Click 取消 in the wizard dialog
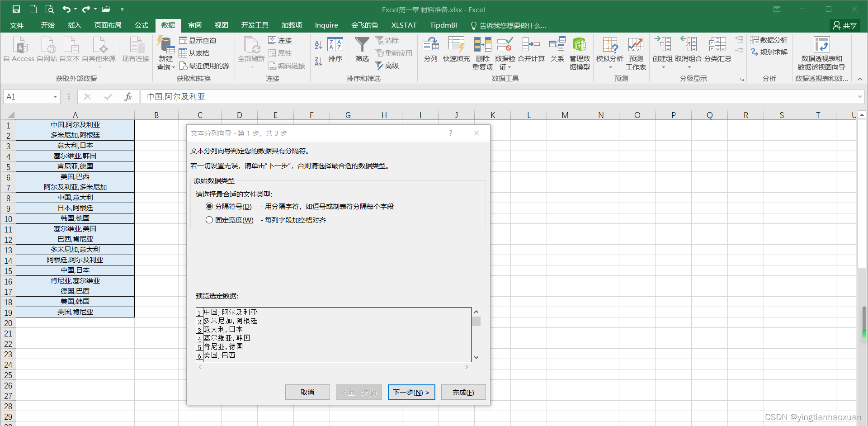 [307, 392]
